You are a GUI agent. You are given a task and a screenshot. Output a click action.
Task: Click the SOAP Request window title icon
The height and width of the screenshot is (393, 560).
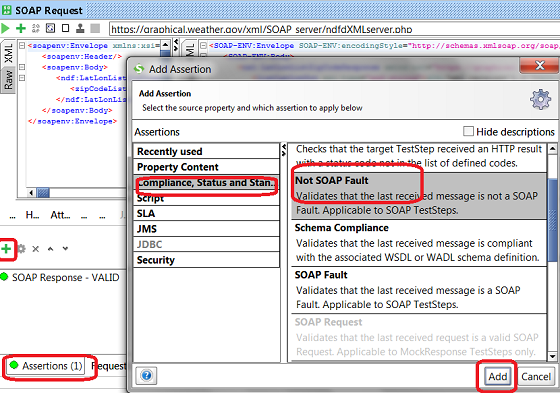coord(6,10)
